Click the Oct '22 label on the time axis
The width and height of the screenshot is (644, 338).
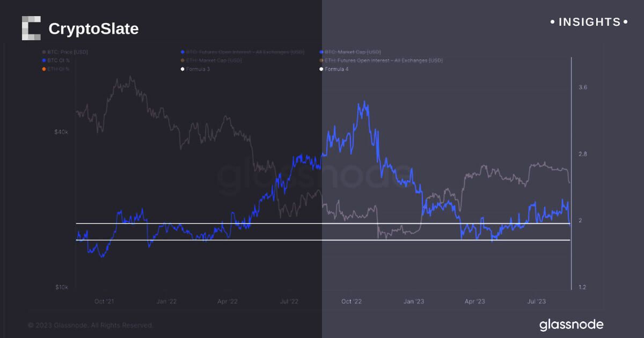click(x=353, y=302)
